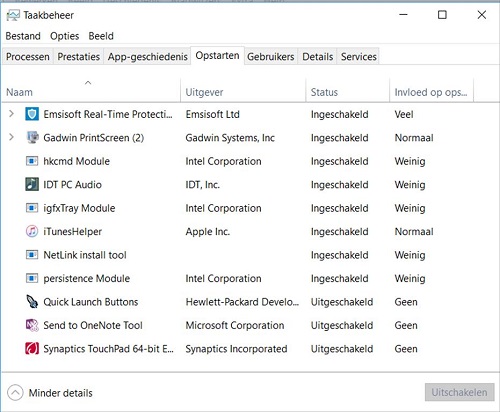The width and height of the screenshot is (500, 412).
Task: Expand the Gadwin PrintScreen (2) group
Action: (11, 137)
